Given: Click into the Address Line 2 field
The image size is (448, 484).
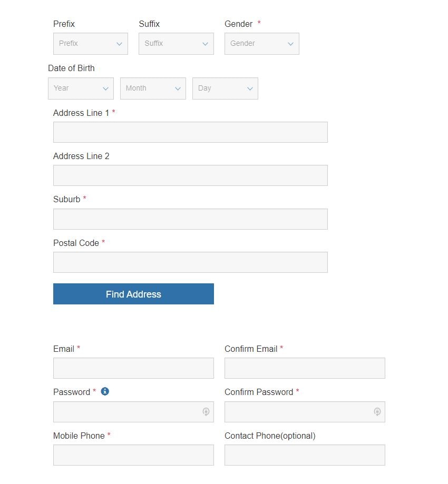Looking at the screenshot, I should pyautogui.click(x=190, y=175).
